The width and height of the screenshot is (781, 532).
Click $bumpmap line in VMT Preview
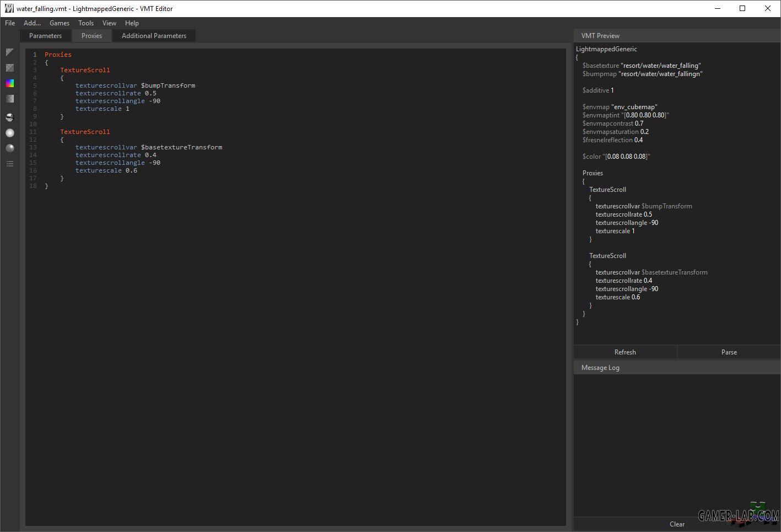click(643, 74)
